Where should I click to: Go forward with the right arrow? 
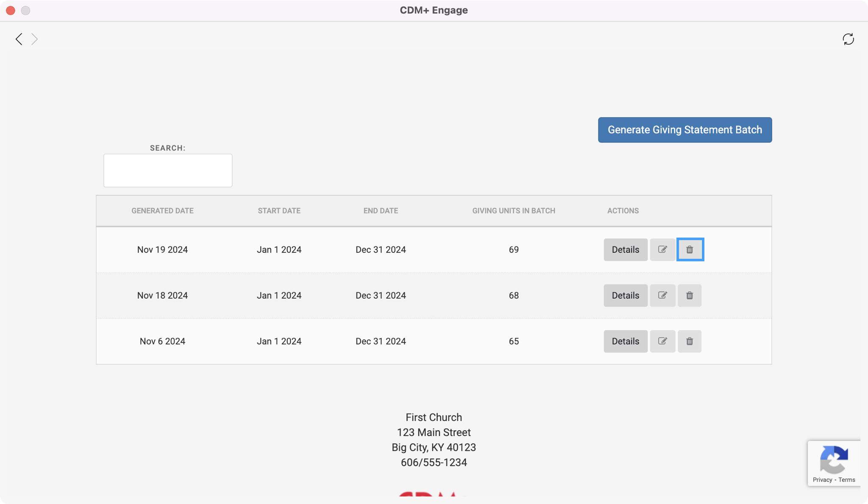click(x=35, y=39)
